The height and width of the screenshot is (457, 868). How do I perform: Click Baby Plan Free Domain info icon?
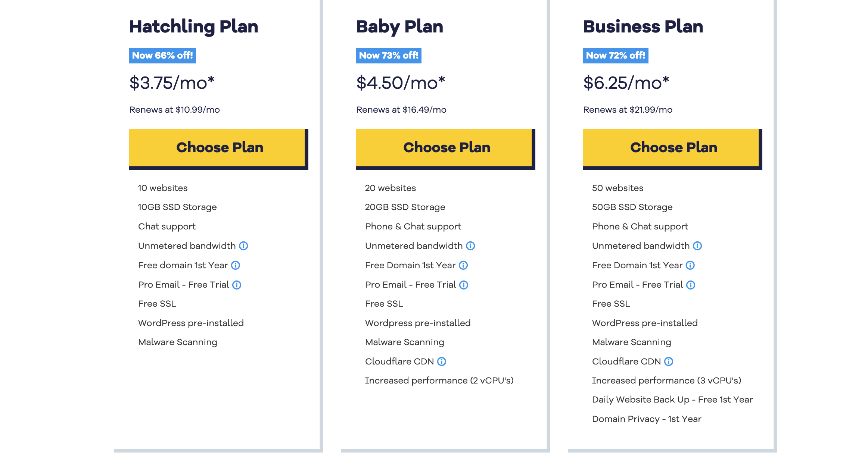point(463,265)
